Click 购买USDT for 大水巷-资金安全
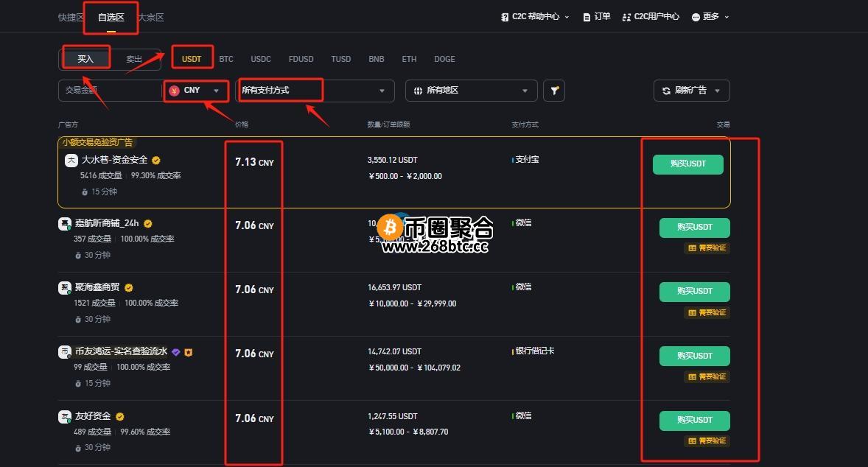The image size is (868, 467). [x=687, y=164]
